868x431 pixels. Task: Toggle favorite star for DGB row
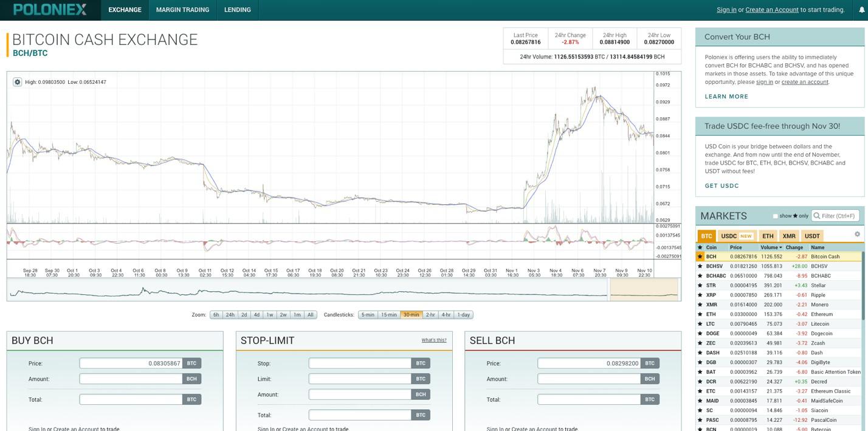tap(700, 362)
